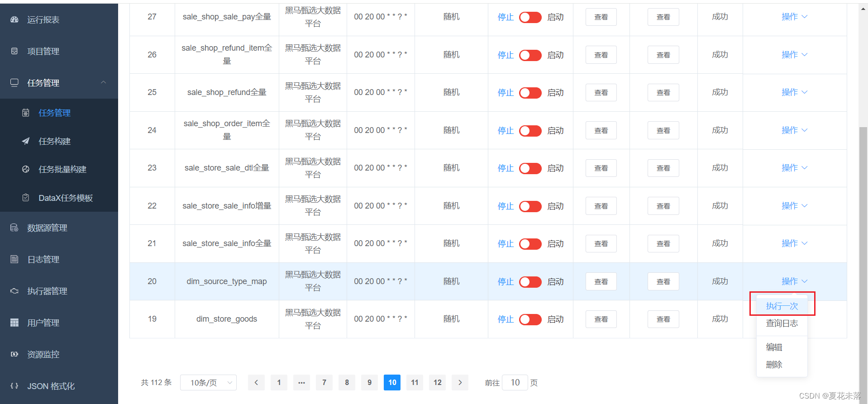This screenshot has height=404, width=868.
Task: Toggle the switch for dim_source_type_map
Action: [530, 282]
